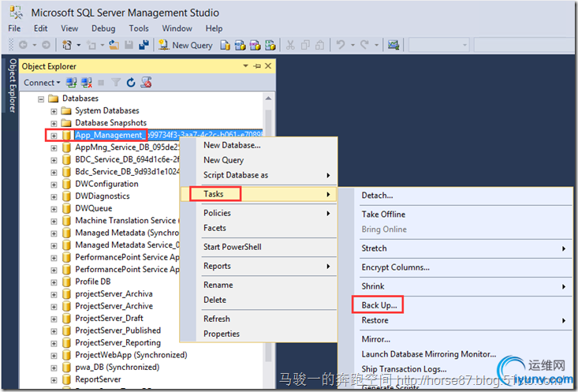The height and width of the screenshot is (392, 578).
Task: Click the collapsed Object Explorer side tab
Action: [x=12, y=85]
